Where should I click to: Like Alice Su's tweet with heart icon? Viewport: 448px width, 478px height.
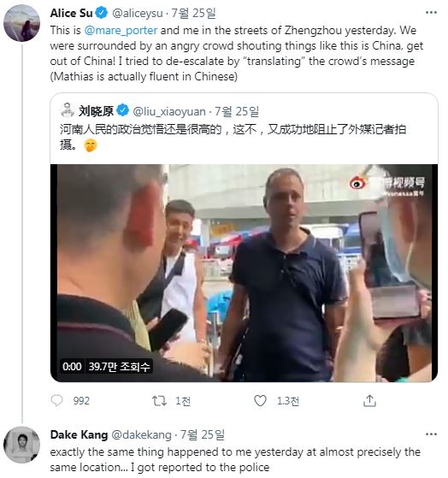(260, 400)
